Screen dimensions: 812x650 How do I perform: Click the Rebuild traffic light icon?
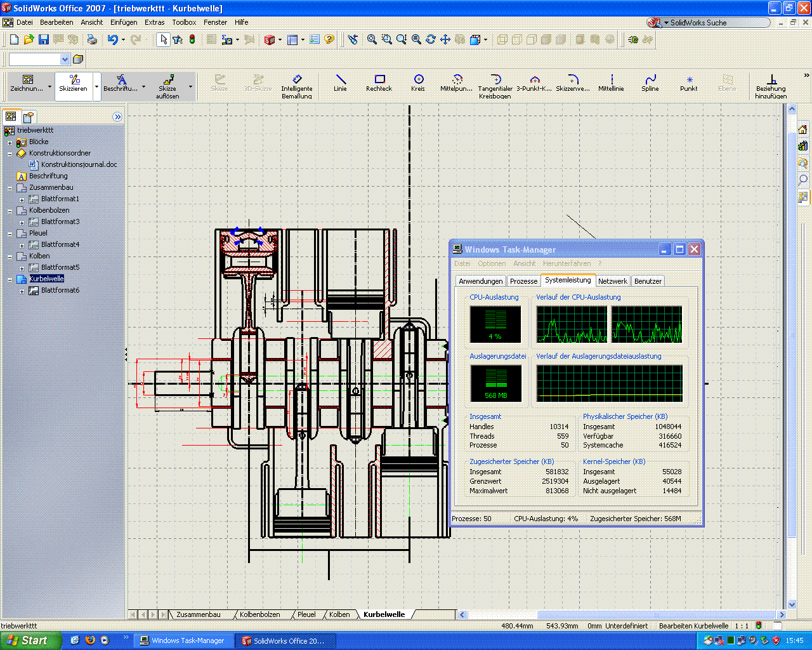click(x=192, y=39)
